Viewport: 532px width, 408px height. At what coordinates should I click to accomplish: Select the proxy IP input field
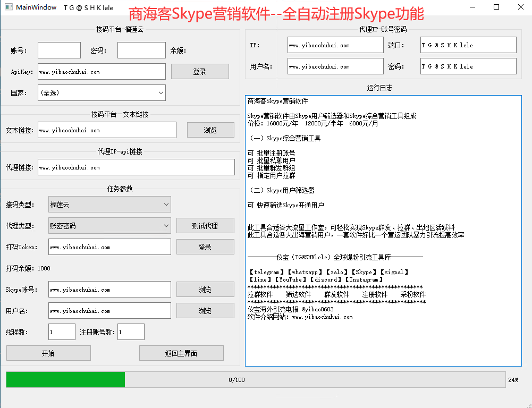[x=335, y=45]
